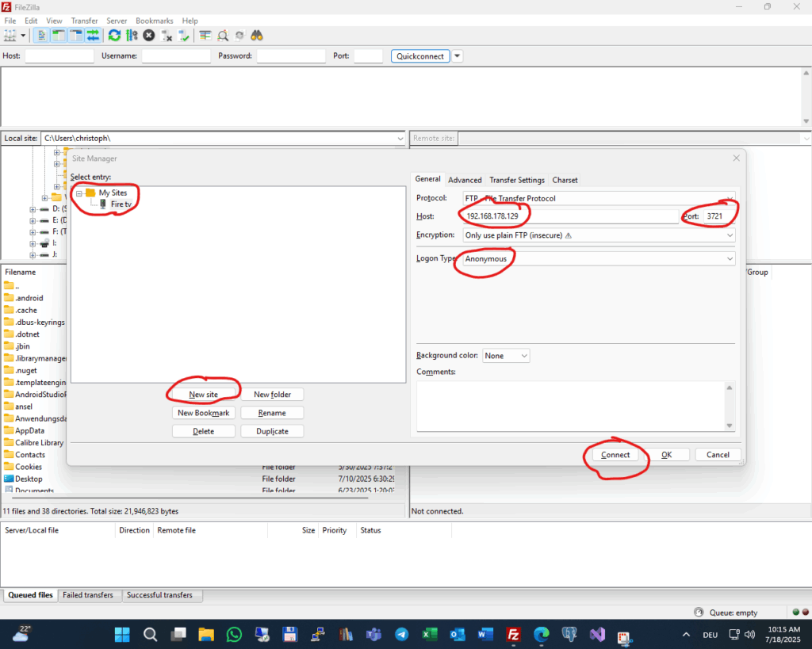This screenshot has width=812, height=649.
Task: Open the Edit menu
Action: (31, 21)
